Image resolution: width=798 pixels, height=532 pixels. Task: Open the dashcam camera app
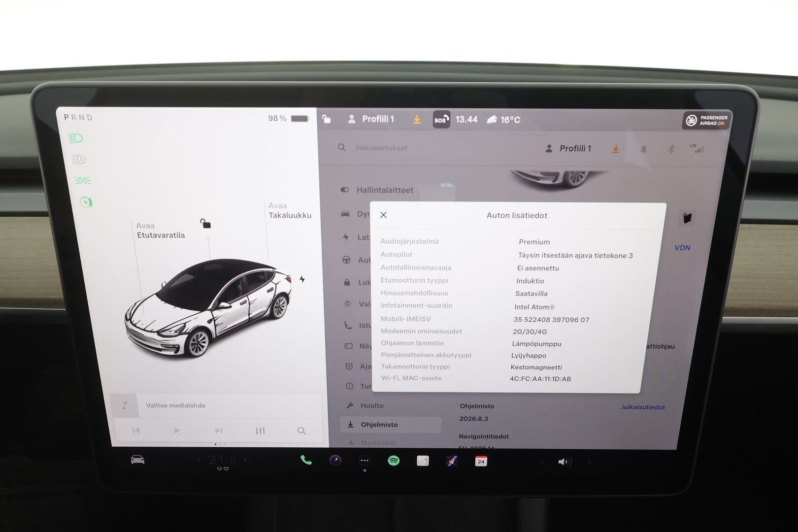(335, 461)
